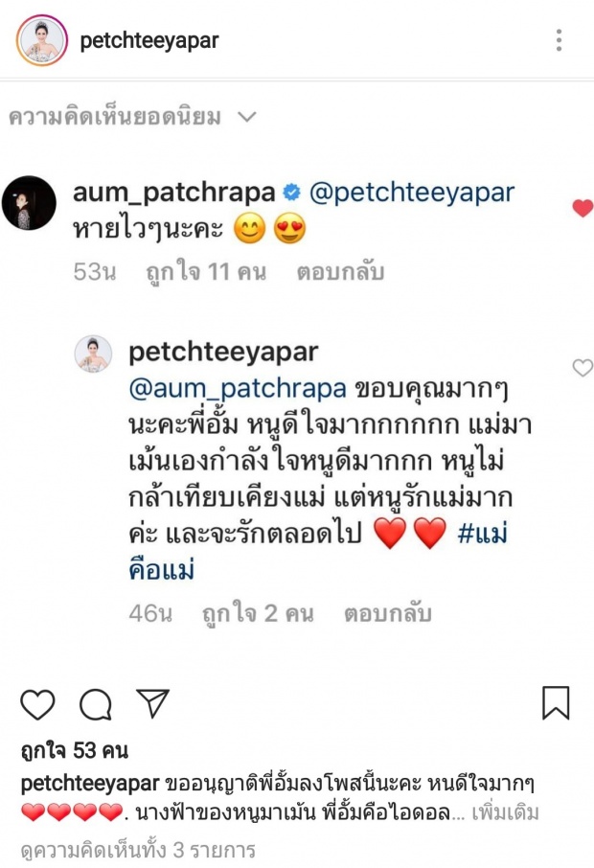Save post with the bookmark icon

click(x=556, y=703)
